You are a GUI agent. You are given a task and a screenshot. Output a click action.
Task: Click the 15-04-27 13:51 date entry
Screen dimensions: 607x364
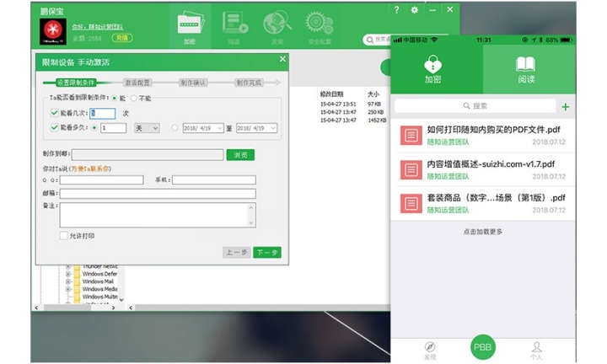coord(338,104)
